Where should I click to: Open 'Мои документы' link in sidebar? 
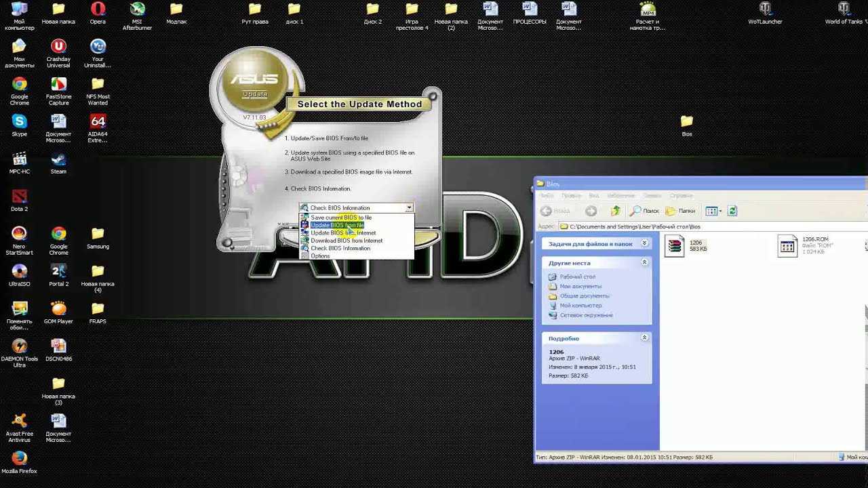point(580,286)
